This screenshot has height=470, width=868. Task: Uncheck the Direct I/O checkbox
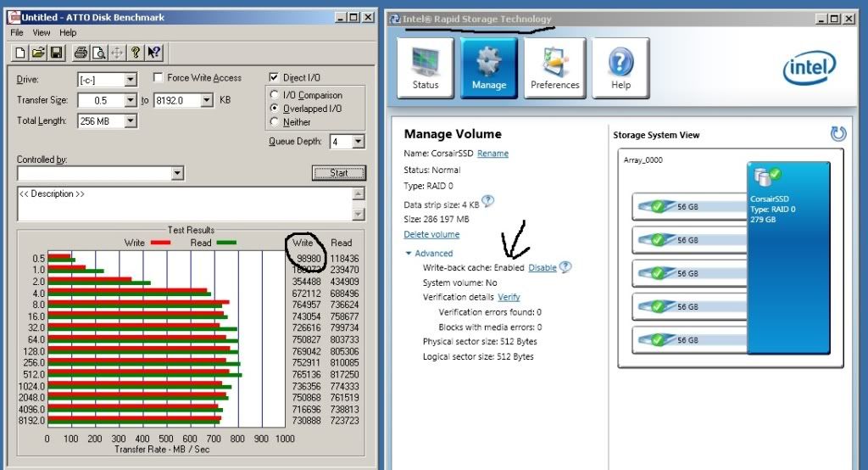point(274,78)
